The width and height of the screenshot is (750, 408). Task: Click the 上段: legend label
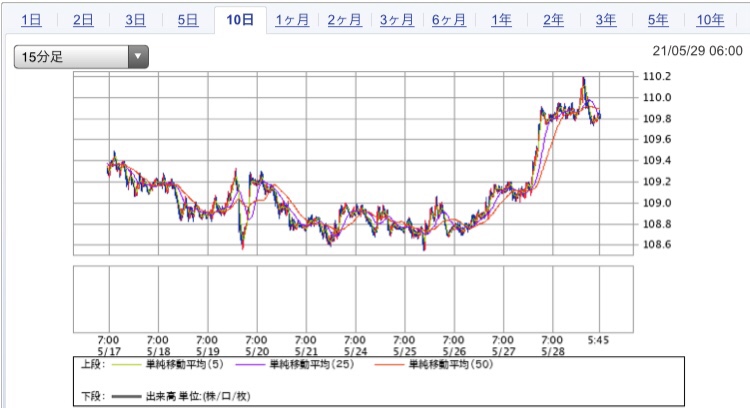coord(92,364)
